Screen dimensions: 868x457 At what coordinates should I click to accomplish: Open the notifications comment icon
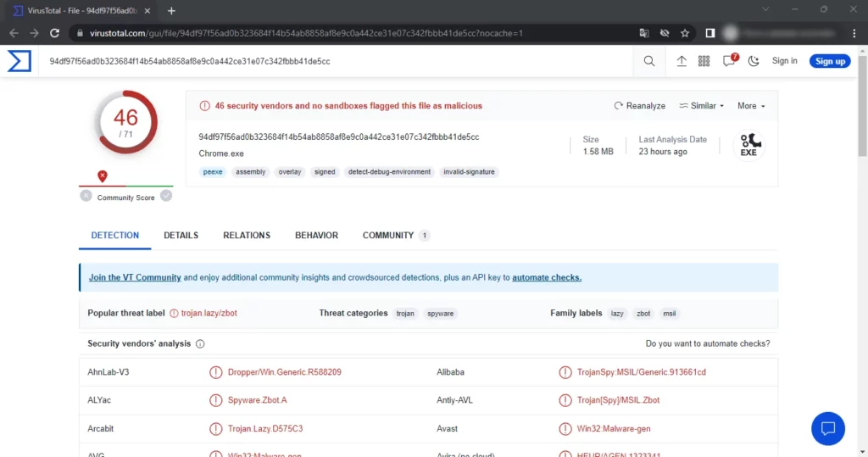coord(729,61)
